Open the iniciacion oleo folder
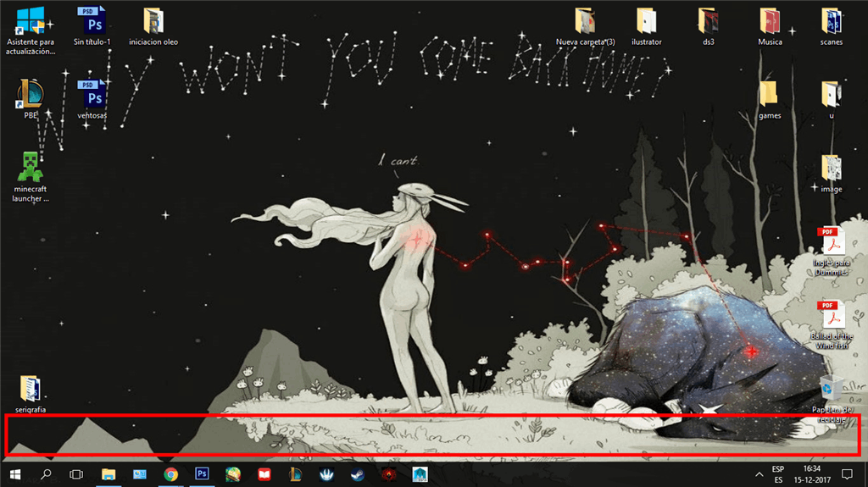The width and height of the screenshot is (868, 487). pyautogui.click(x=153, y=26)
